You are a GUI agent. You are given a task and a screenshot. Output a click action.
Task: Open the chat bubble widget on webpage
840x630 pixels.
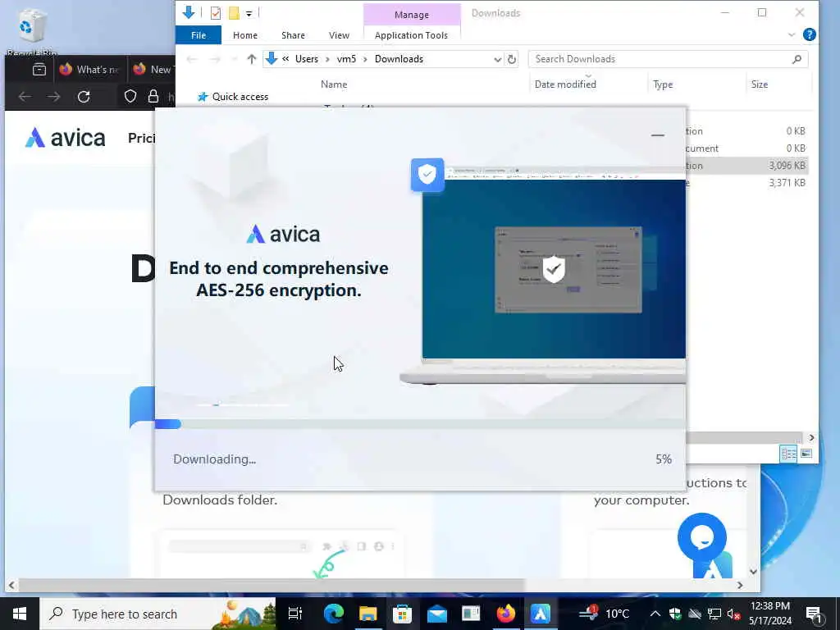pyautogui.click(x=702, y=537)
